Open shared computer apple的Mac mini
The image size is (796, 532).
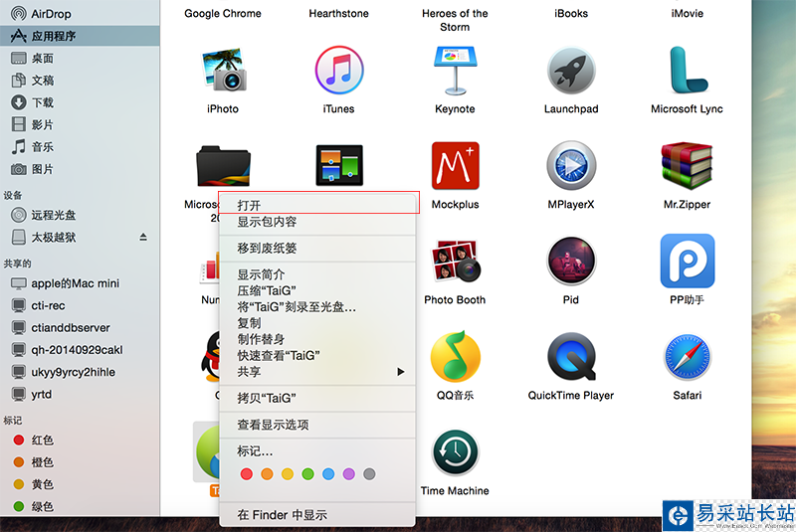[80, 283]
